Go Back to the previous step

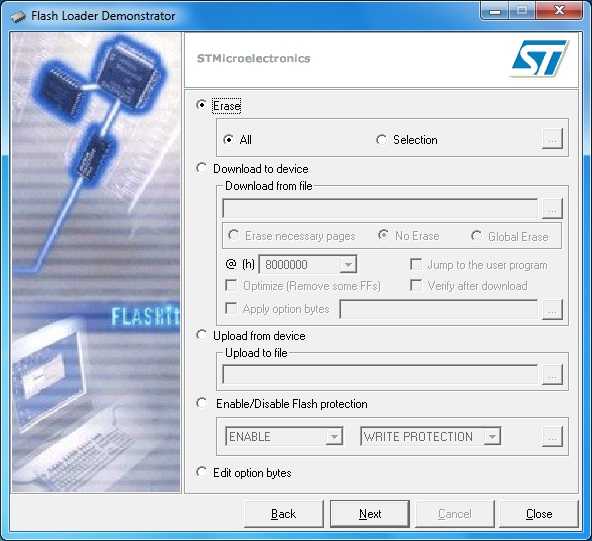coord(284,514)
